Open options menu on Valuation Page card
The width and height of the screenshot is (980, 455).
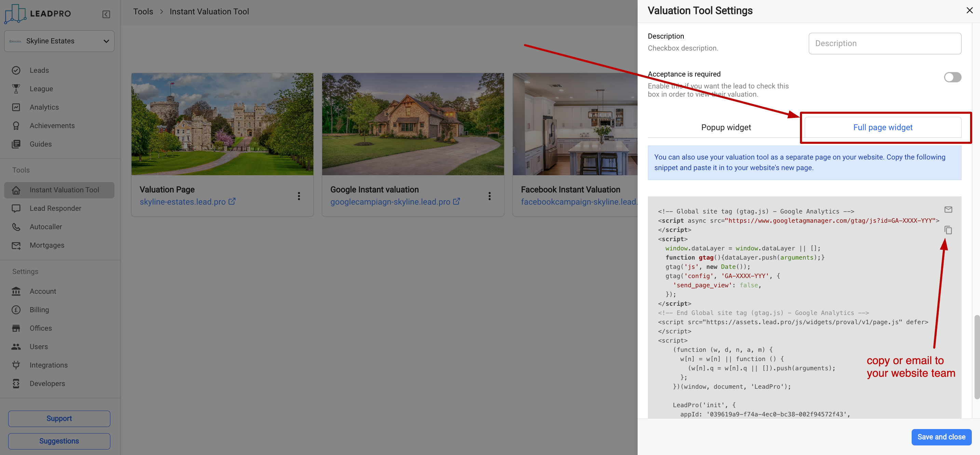[299, 196]
